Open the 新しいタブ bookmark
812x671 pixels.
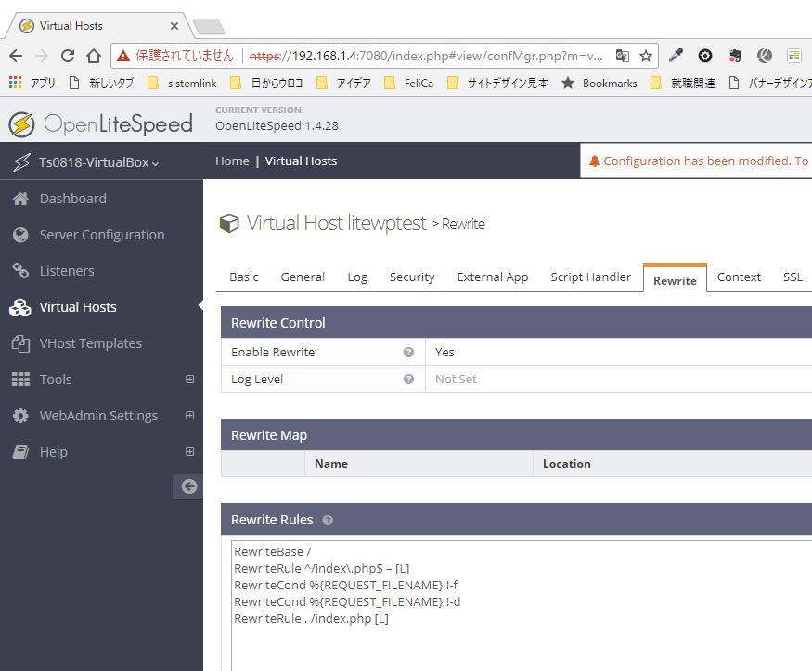pos(101,83)
